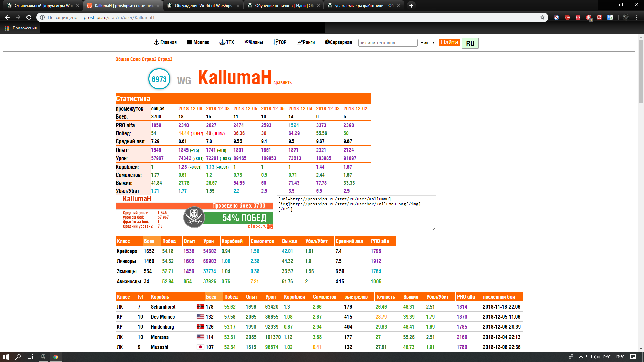Open Task View on taskbar
This screenshot has height=362, width=644.
(x=30, y=357)
